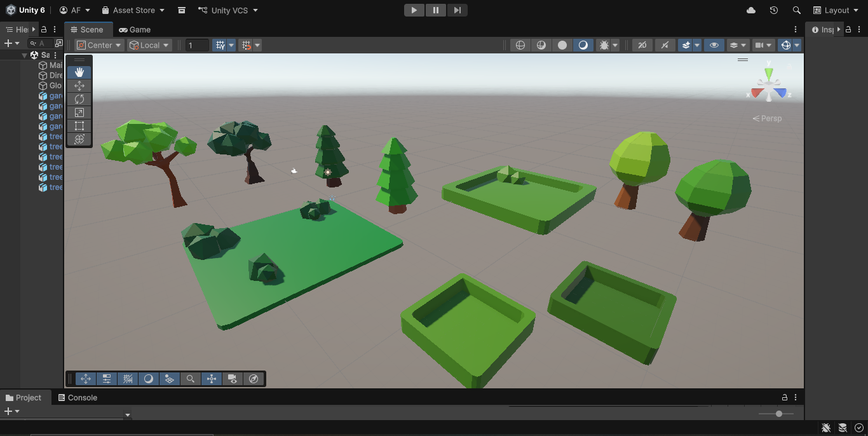The image size is (868, 436).
Task: Switch to the Game tab
Action: (135, 29)
